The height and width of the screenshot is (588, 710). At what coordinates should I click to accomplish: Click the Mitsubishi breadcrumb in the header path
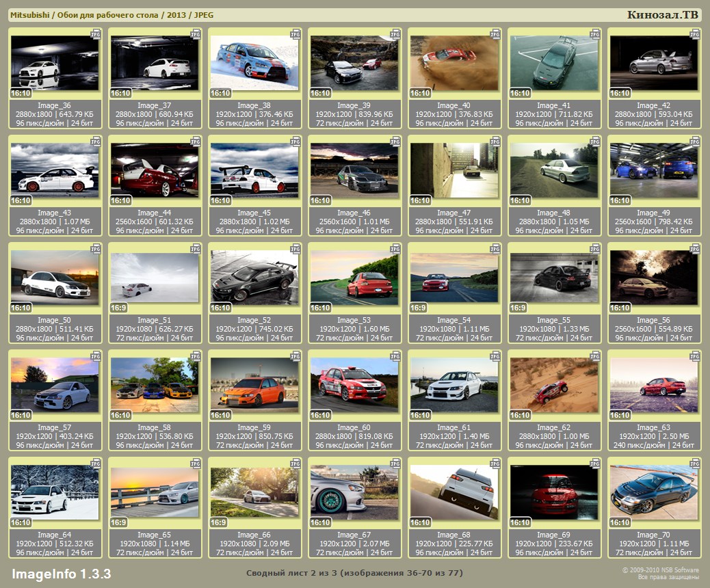point(29,15)
